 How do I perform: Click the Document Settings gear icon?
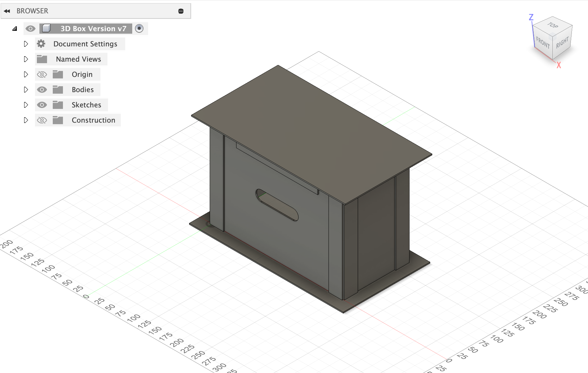click(x=41, y=44)
